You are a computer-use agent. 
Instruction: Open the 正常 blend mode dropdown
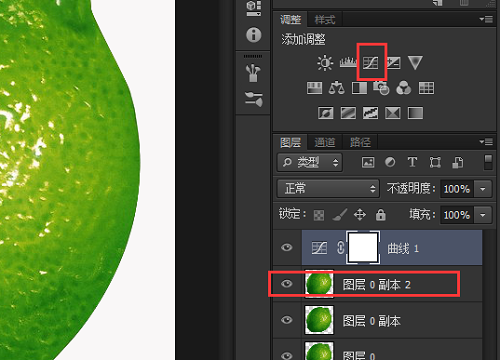328,189
